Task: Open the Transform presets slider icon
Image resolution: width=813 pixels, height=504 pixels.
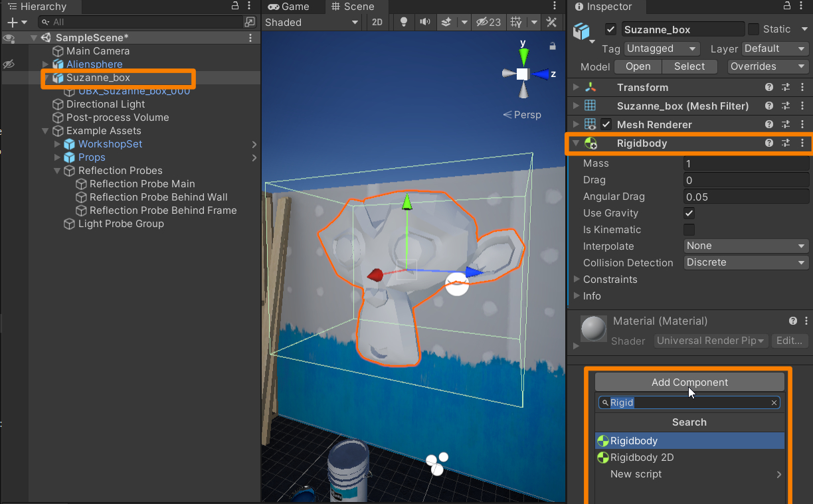Action: [786, 87]
